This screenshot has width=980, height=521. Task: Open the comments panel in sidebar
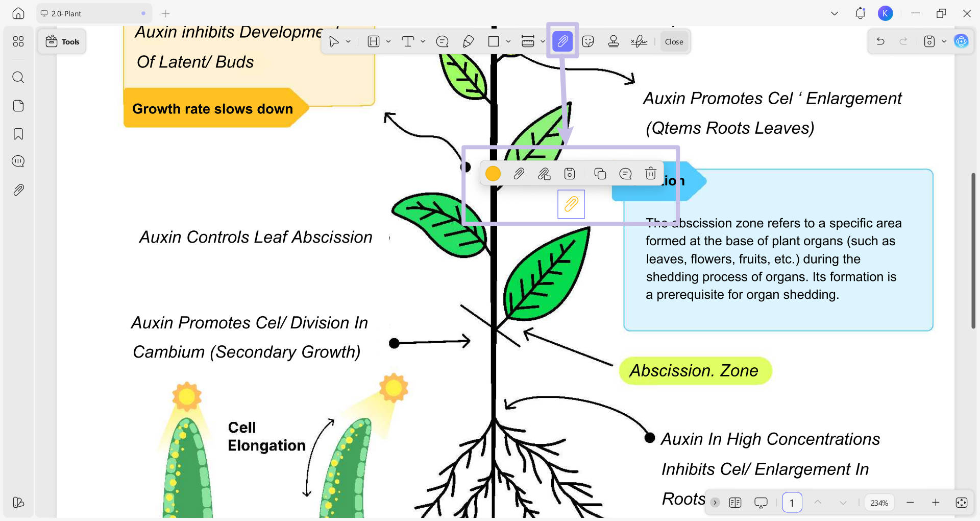click(x=18, y=161)
